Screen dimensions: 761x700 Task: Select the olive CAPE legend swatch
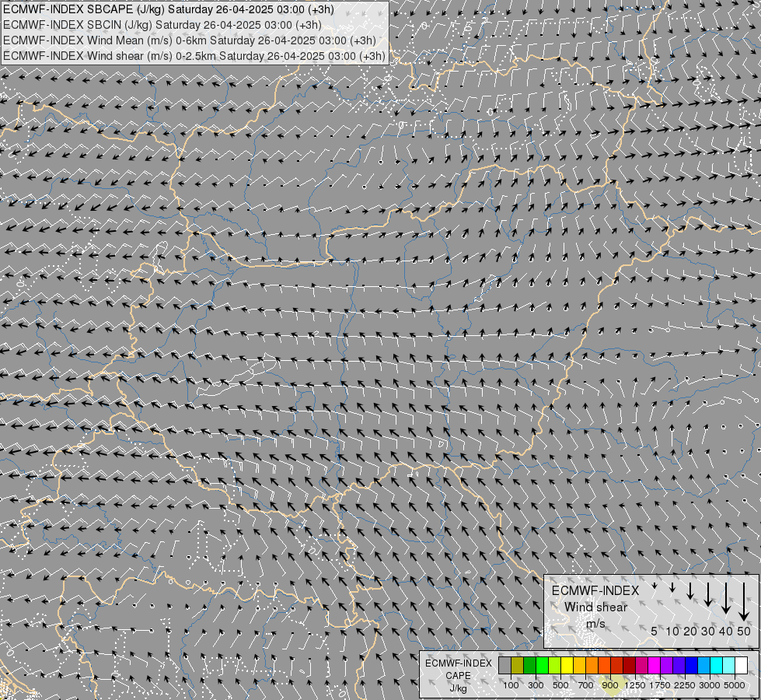518,665
